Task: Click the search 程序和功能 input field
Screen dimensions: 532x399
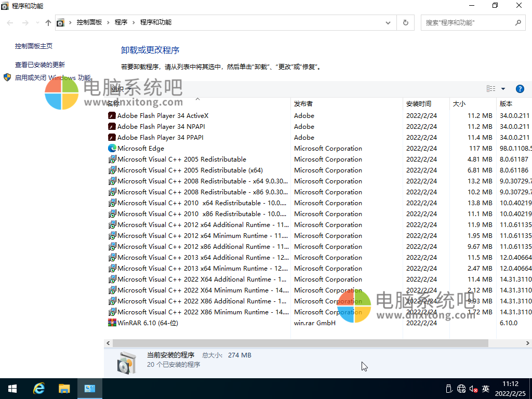Action: [468, 23]
